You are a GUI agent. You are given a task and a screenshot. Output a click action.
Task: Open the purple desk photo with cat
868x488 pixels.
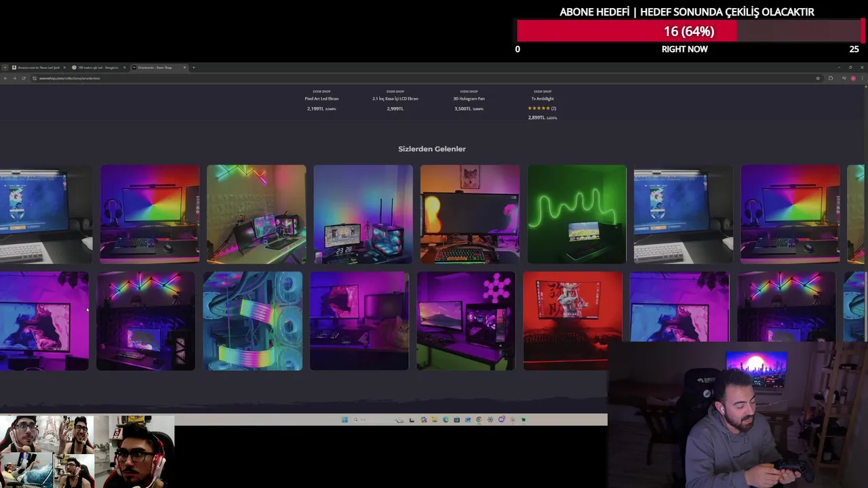coord(359,321)
